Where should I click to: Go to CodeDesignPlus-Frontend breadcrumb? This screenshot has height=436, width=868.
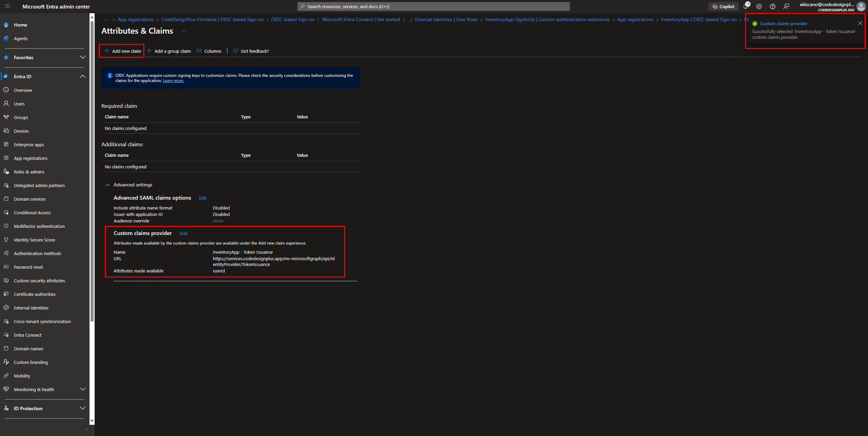tap(212, 19)
